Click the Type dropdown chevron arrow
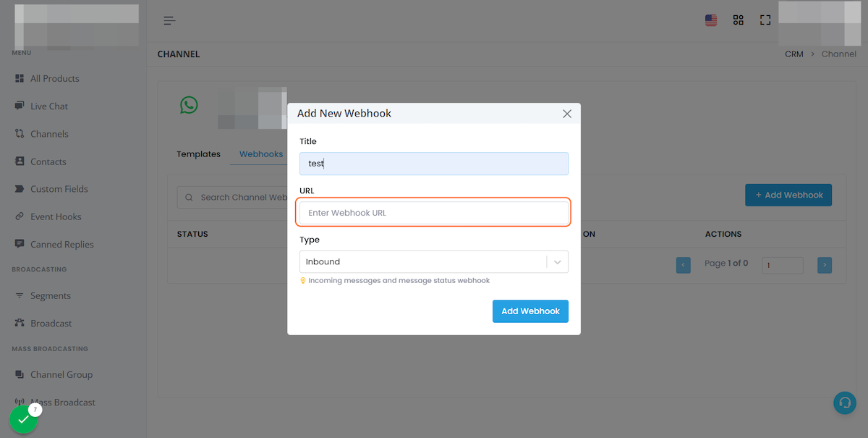 pos(558,262)
